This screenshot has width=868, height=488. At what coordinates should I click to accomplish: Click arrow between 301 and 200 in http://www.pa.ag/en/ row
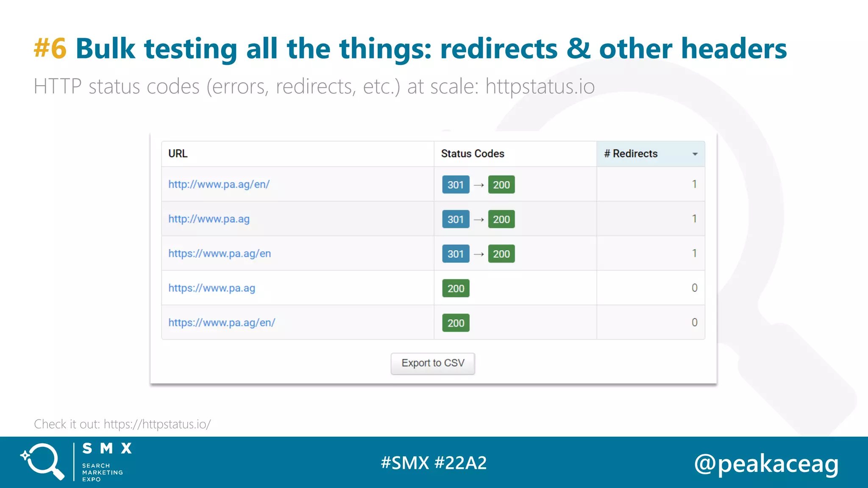click(x=479, y=185)
